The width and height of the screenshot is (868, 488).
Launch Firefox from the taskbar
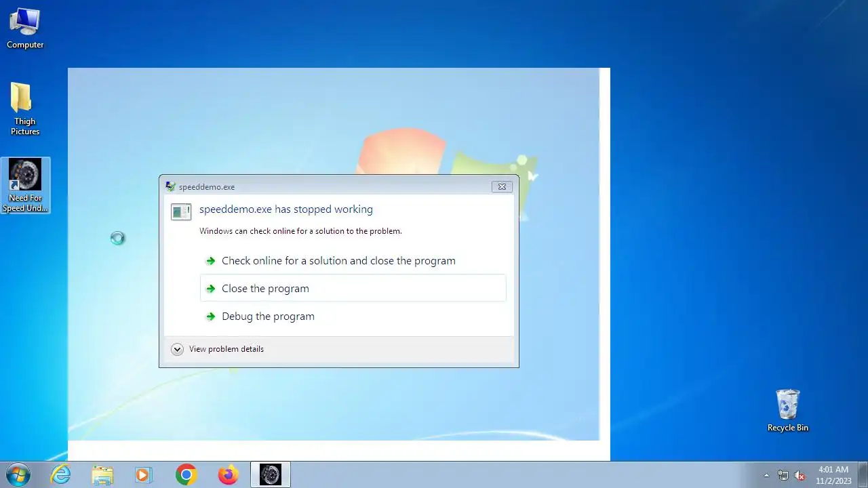(x=228, y=474)
